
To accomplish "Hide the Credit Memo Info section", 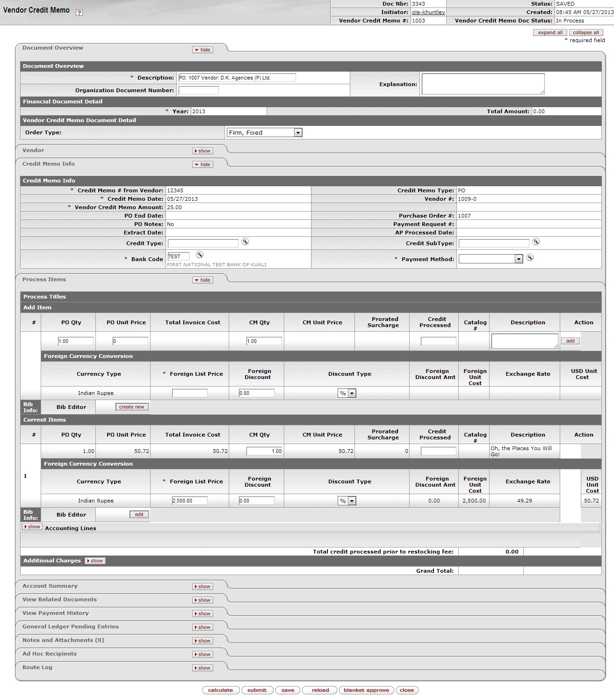I will [202, 164].
